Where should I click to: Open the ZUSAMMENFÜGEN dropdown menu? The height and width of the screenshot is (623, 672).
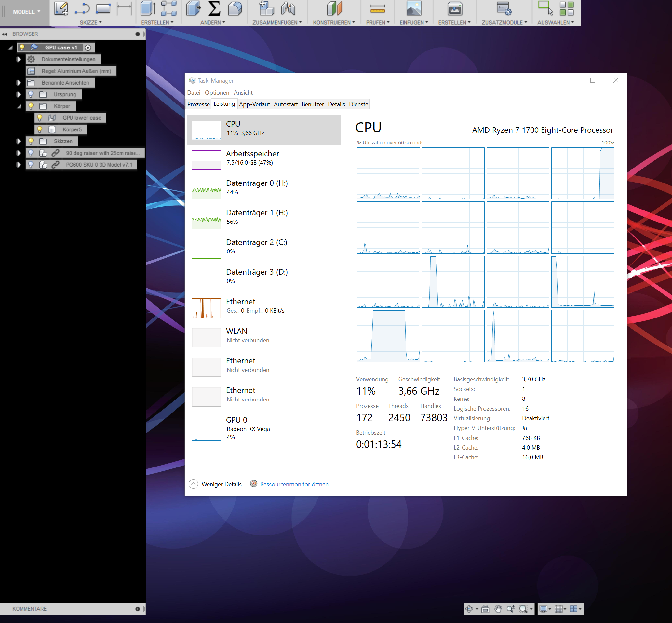click(277, 22)
